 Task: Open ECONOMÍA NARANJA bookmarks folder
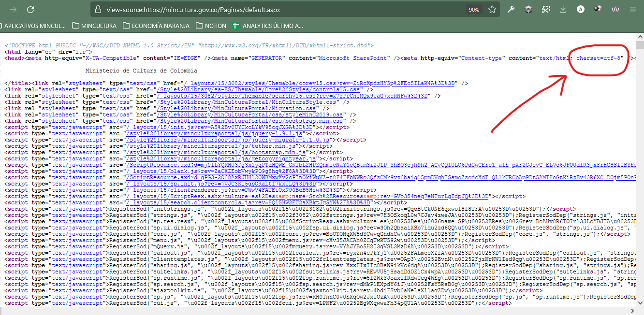[x=156, y=26]
